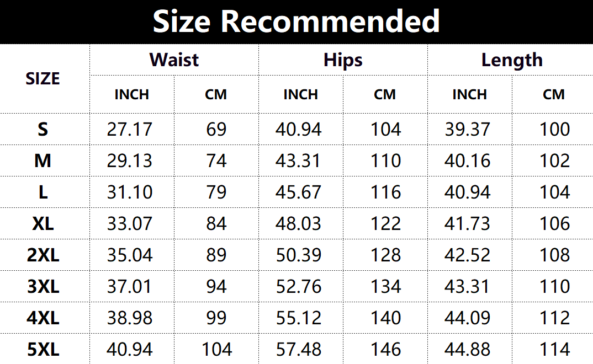Click the waist cm value 84 for XL
593x364 pixels.
pyautogui.click(x=216, y=223)
